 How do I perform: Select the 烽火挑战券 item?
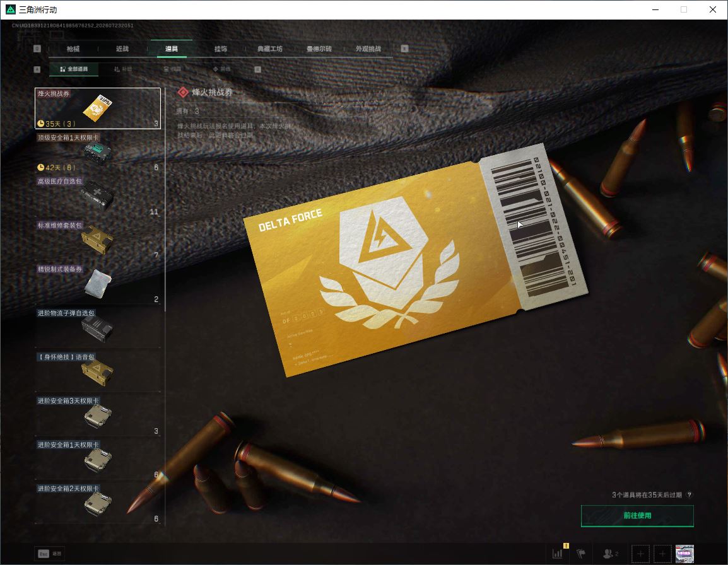[x=98, y=108]
